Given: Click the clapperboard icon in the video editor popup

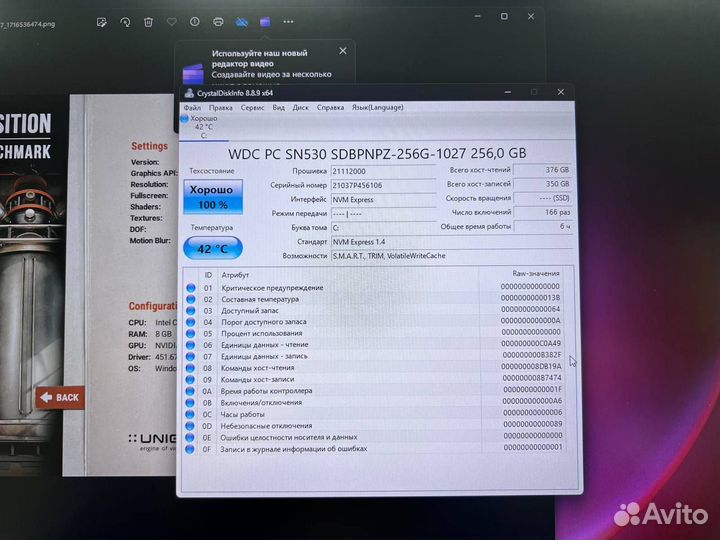Looking at the screenshot, I should tap(193, 73).
